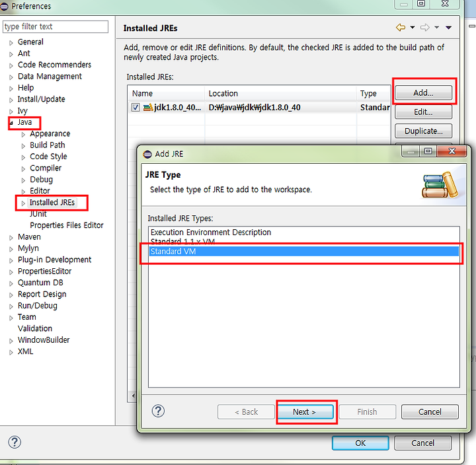Image resolution: width=476 pixels, height=465 pixels.
Task: Click the Duplicate... JRE button
Action: pos(423,131)
